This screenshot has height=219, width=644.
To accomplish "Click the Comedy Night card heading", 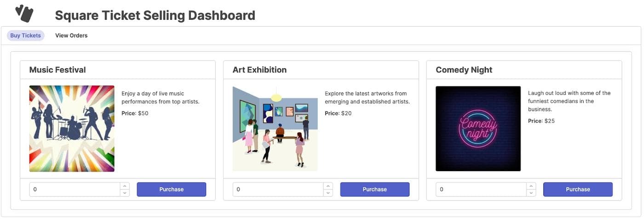I will [464, 70].
